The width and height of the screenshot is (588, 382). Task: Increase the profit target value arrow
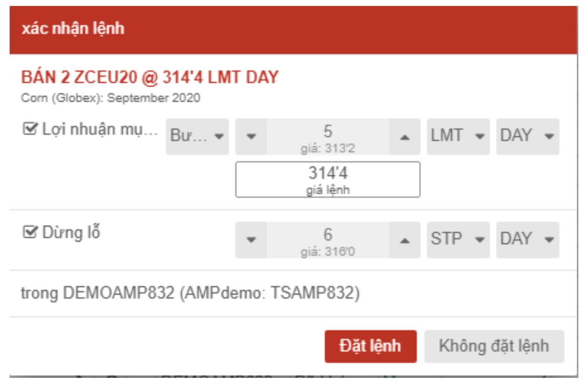tap(404, 136)
